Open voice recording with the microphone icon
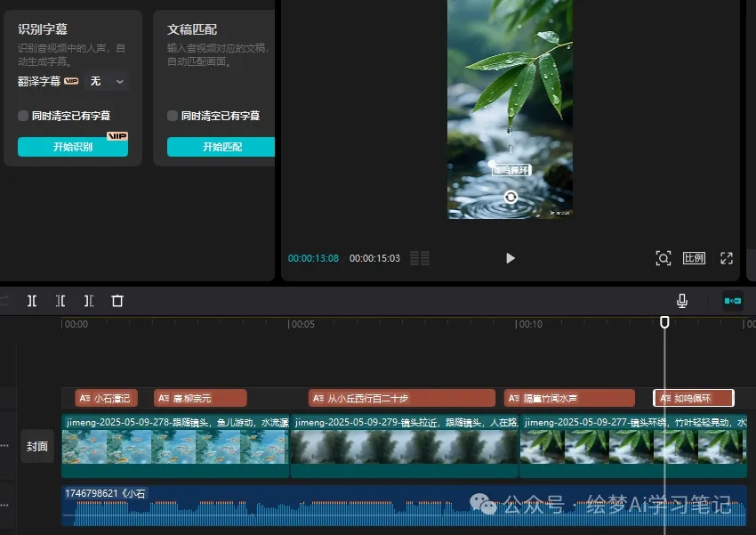Screen dimensions: 756x535 coord(682,301)
